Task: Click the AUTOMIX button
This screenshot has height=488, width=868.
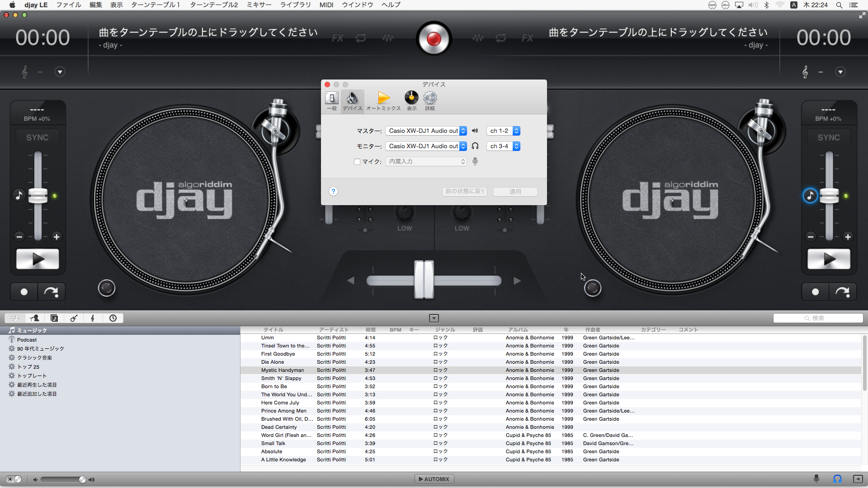Action: (x=434, y=479)
